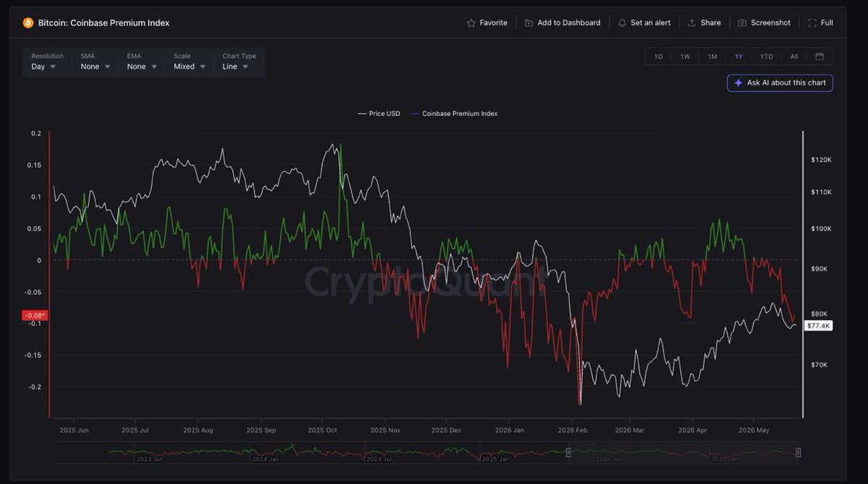Click the alert bell icon
The height and width of the screenshot is (484, 868).
tap(622, 22)
